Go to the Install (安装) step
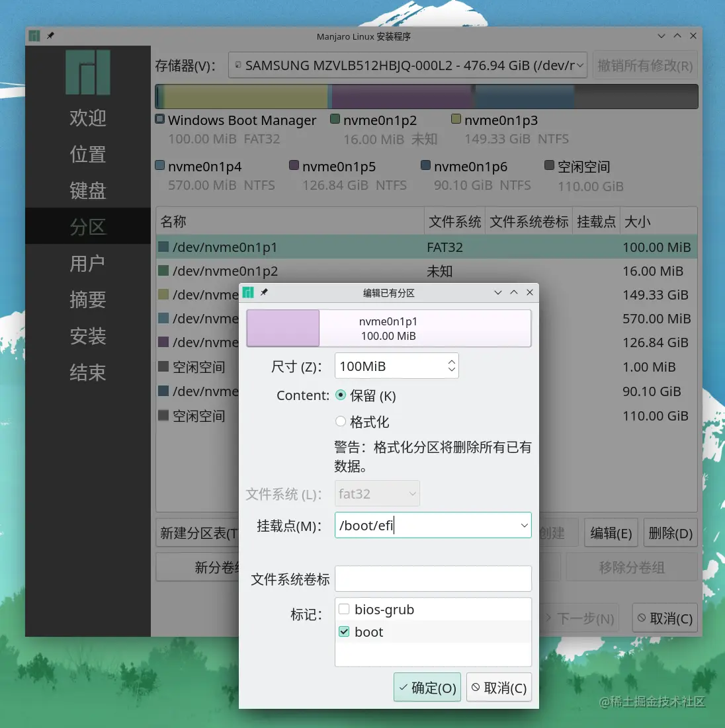The image size is (725, 728). point(88,336)
